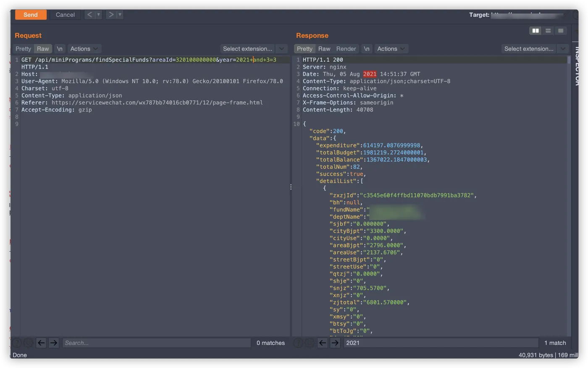Click the Referer URL in request
This screenshot has height=368, width=588.
click(157, 102)
